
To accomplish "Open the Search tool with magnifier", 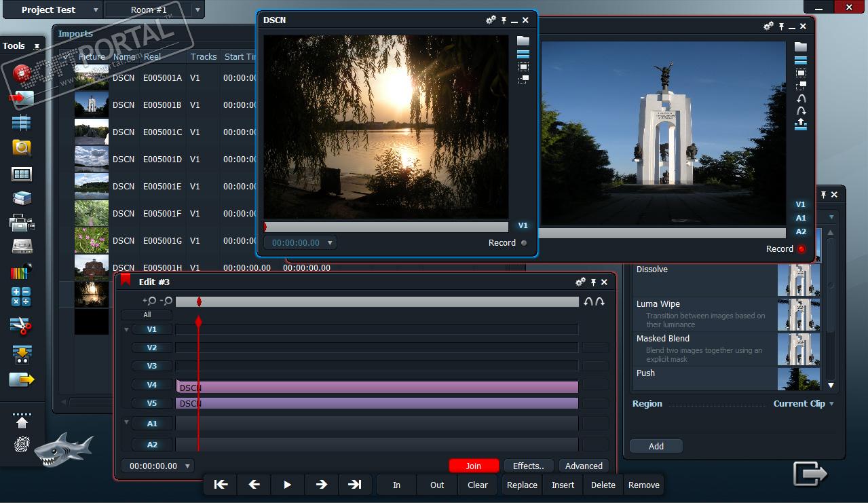I will pos(22,147).
